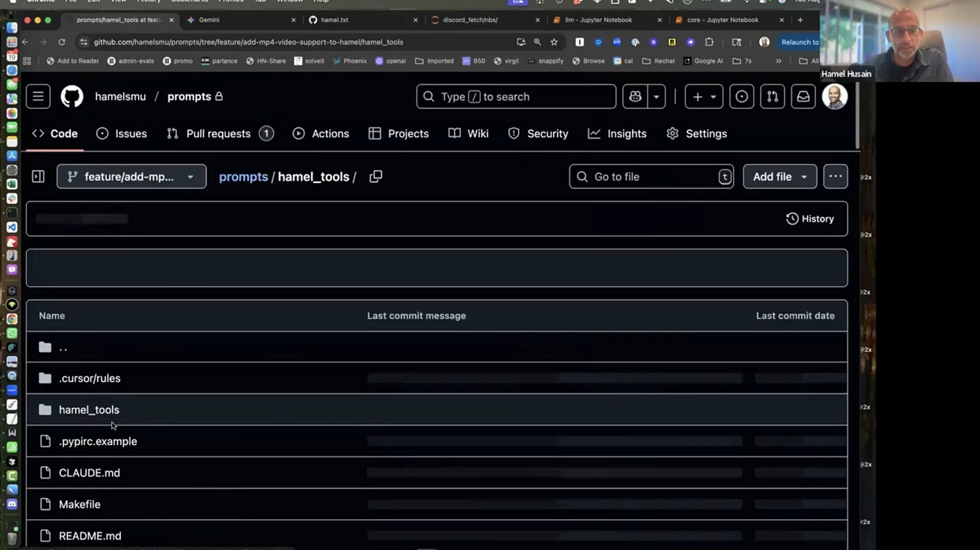
Task: Copy the file path with copy icon
Action: tap(376, 176)
